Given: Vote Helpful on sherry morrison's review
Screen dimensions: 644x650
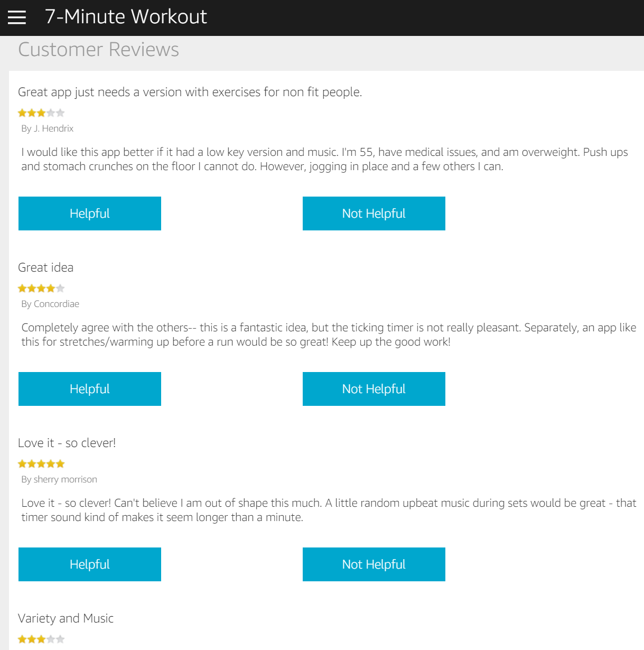Looking at the screenshot, I should pyautogui.click(x=90, y=564).
